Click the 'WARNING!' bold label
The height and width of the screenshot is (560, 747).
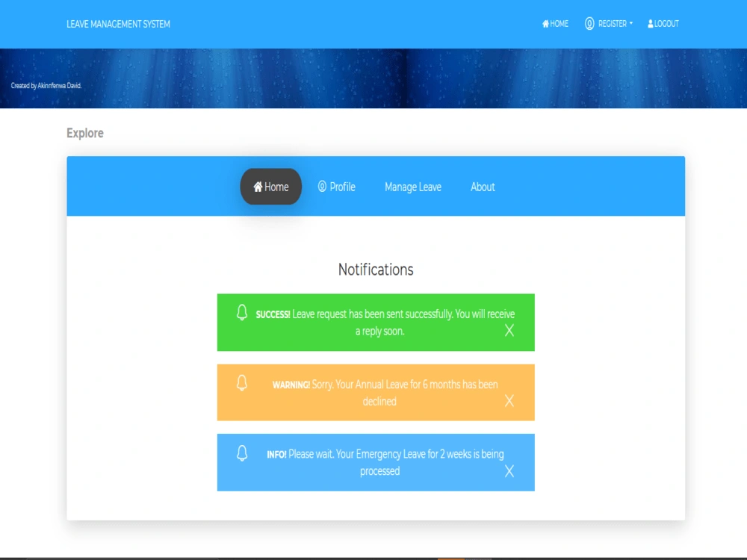point(291,385)
